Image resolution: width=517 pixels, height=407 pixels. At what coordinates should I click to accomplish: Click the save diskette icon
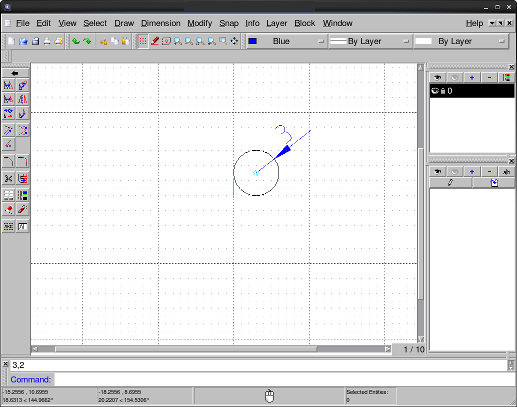[35, 41]
